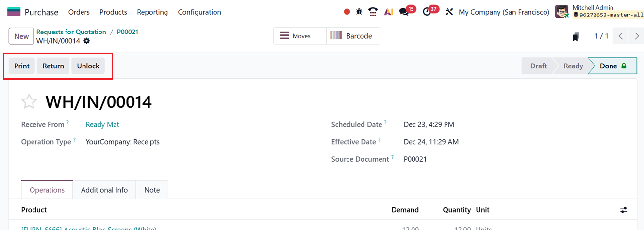Toggle the favorite star for WH/IN/00014
This screenshot has width=644, height=230.
coord(29,102)
